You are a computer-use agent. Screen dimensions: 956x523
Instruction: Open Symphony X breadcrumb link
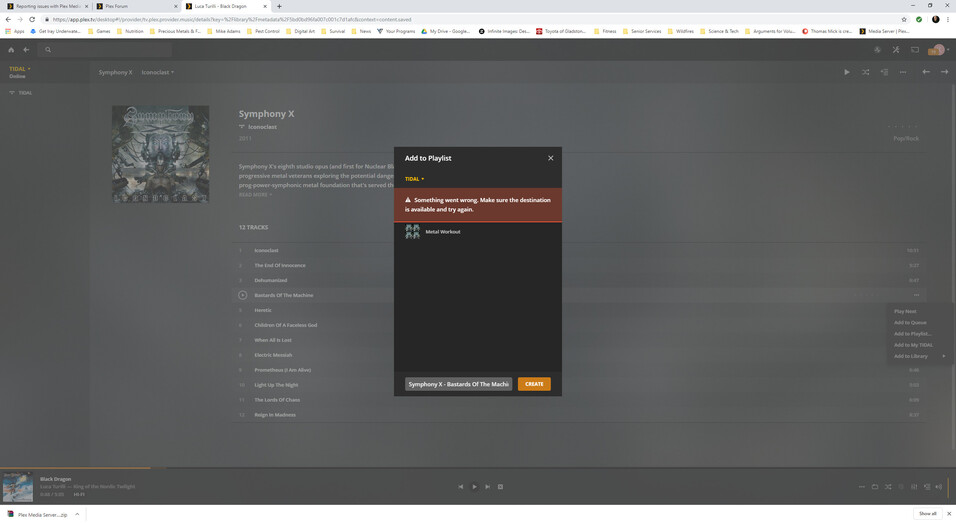115,72
